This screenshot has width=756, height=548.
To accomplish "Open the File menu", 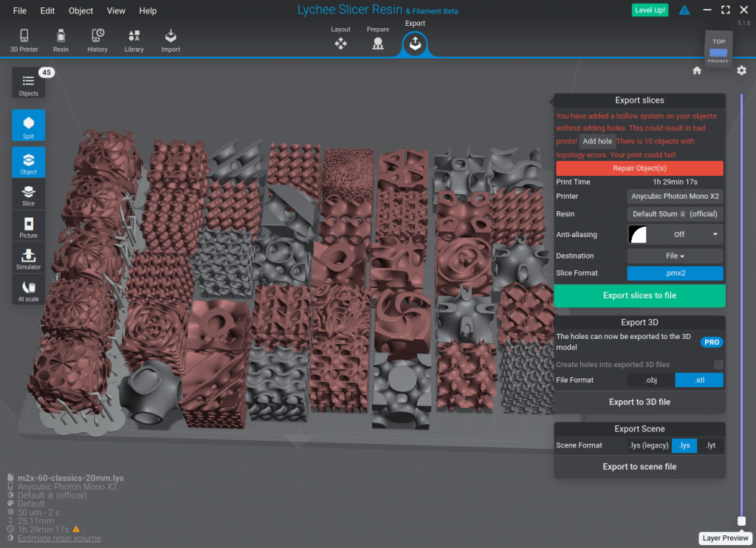I will tap(20, 10).
